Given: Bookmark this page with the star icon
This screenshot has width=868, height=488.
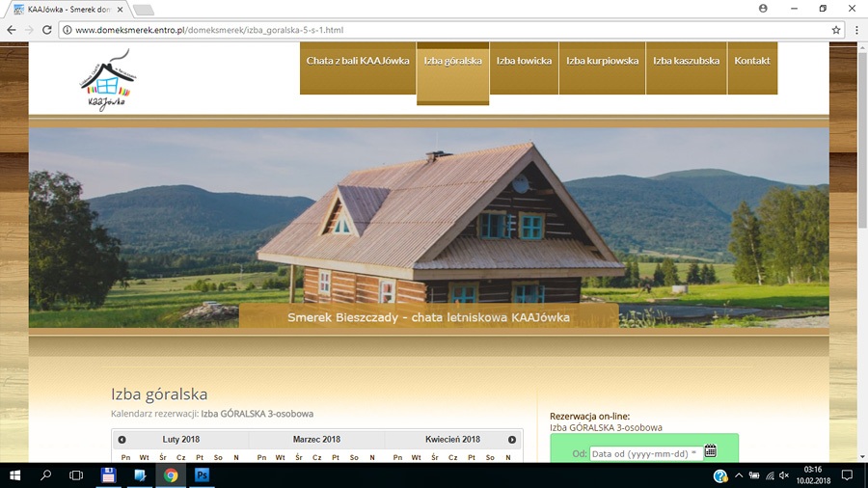Looking at the screenshot, I should point(836,30).
